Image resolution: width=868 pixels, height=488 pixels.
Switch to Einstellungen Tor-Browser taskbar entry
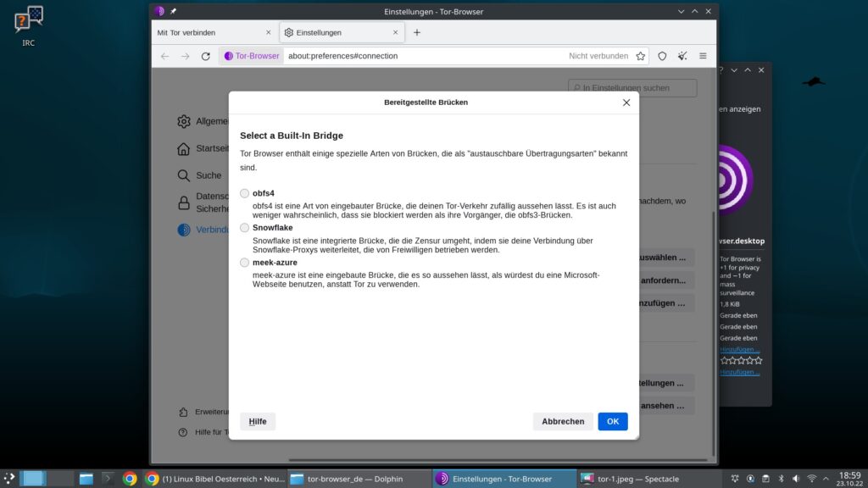coord(504,479)
